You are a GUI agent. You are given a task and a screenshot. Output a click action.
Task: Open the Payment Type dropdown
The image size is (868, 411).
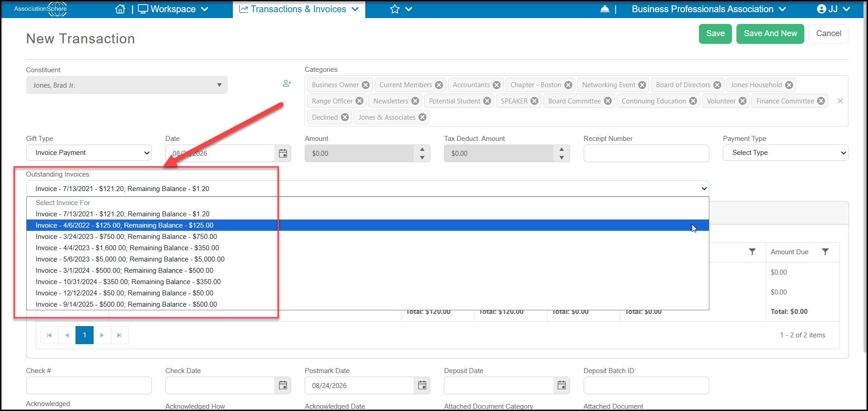point(785,153)
